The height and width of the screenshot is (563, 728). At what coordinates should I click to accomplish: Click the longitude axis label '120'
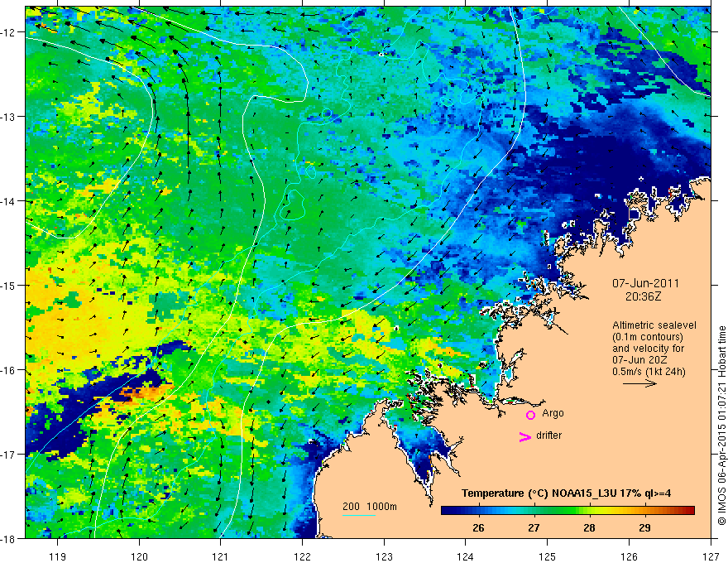coord(139,556)
